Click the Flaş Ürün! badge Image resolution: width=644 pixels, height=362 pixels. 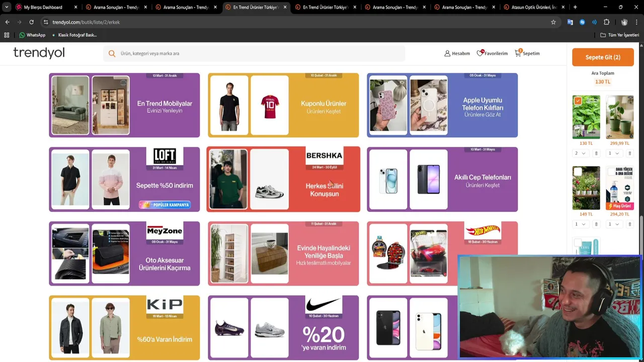click(x=619, y=206)
